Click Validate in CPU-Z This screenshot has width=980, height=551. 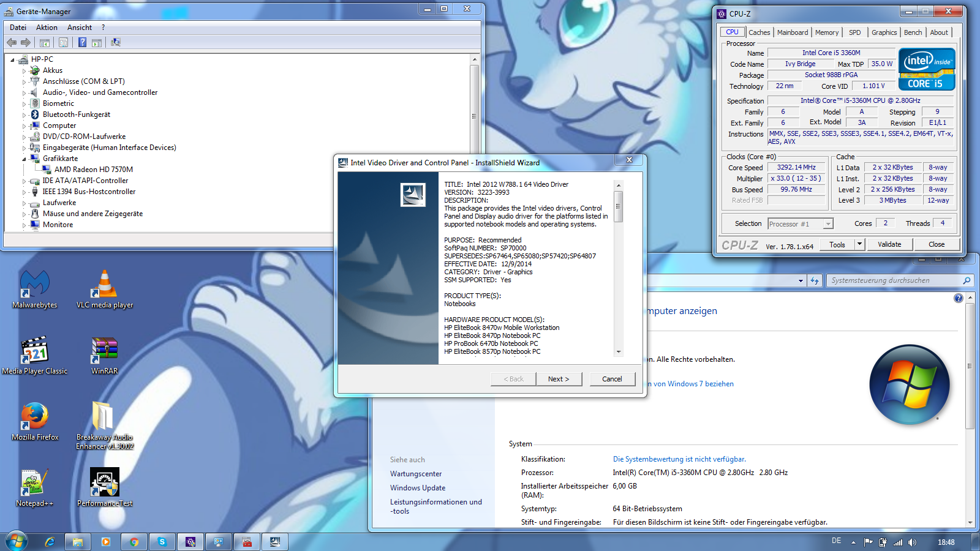[x=889, y=244]
